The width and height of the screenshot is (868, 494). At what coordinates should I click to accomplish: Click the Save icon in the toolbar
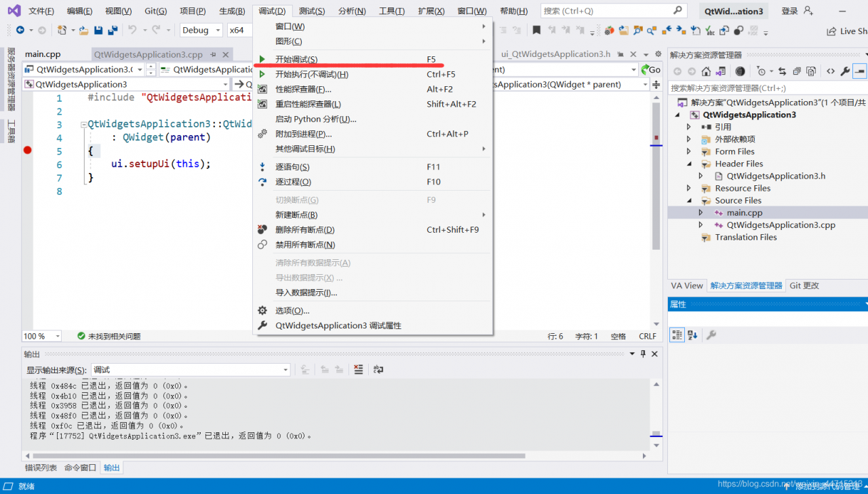[x=98, y=30]
